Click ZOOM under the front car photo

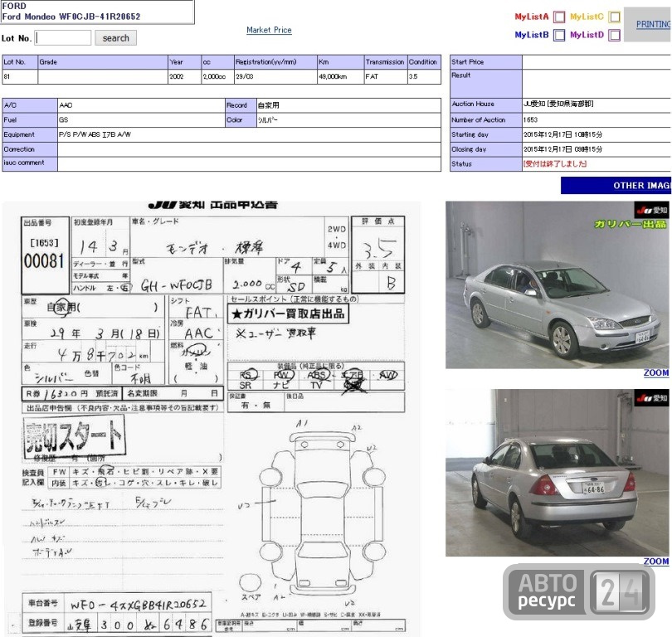click(656, 372)
